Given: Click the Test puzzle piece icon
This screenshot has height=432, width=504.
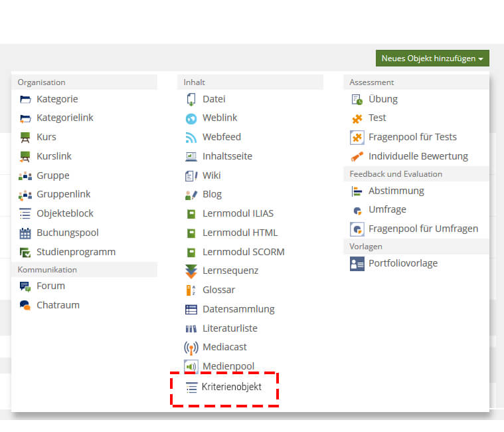Looking at the screenshot, I should (357, 118).
